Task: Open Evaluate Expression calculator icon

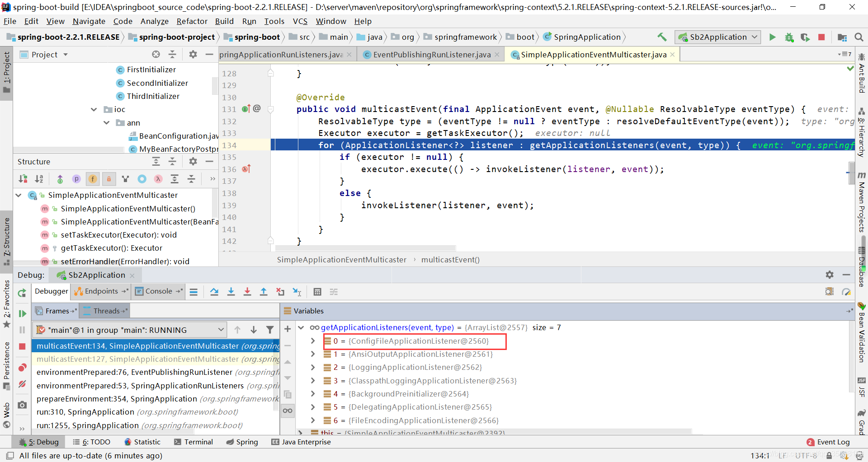Action: coord(317,292)
